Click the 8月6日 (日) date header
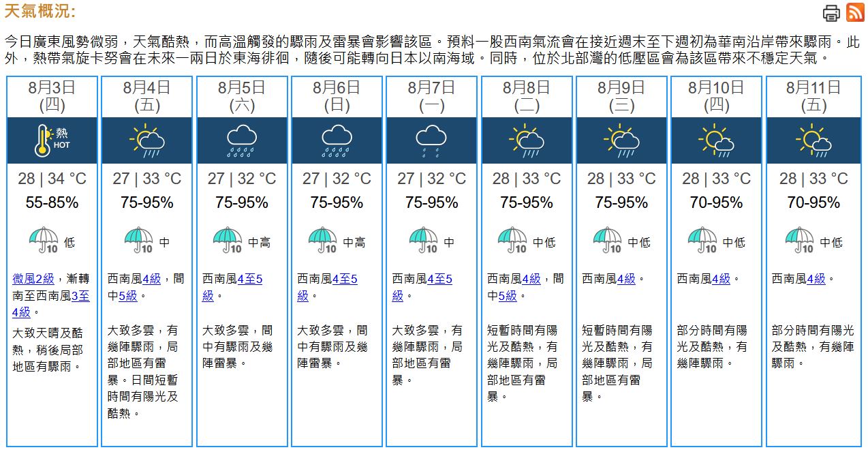Screen dimensions: 868x452 tap(337, 96)
